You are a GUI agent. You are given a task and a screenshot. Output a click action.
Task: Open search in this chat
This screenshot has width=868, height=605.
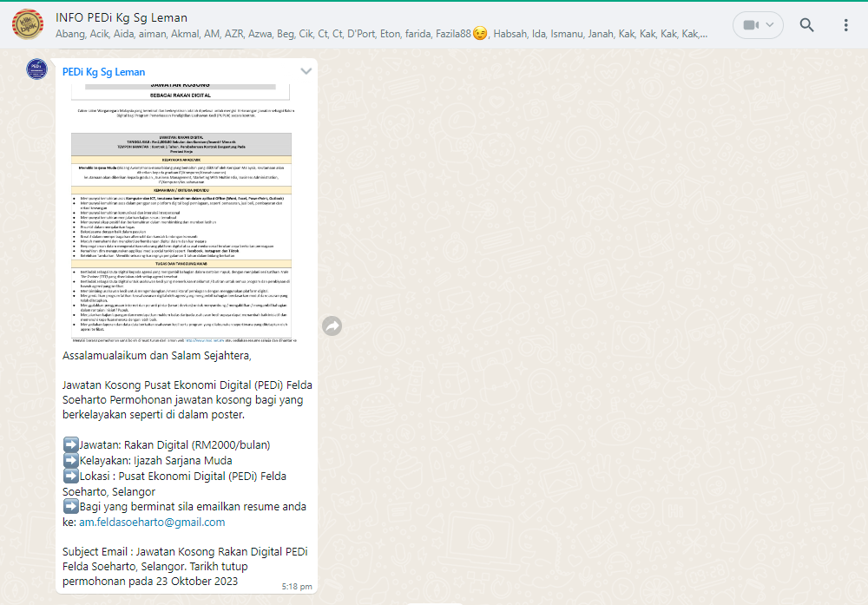tap(806, 25)
